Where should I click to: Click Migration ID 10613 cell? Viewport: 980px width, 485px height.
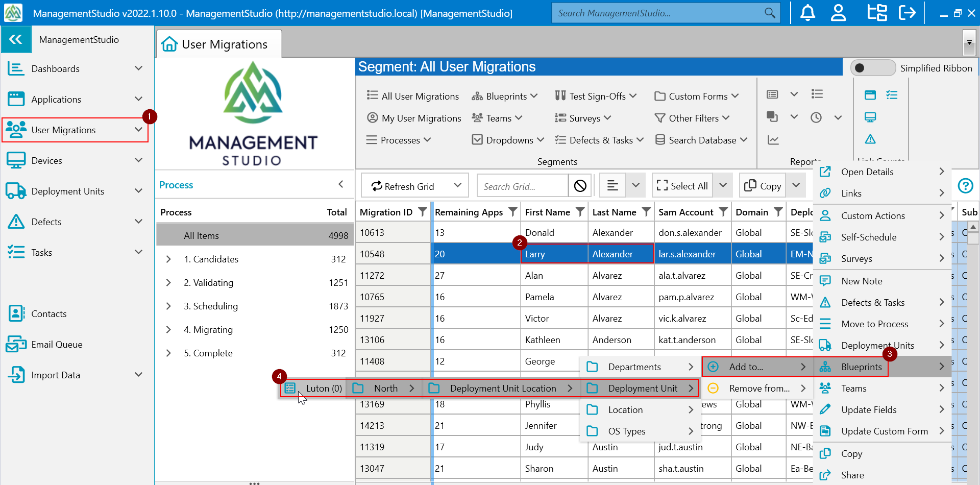(x=393, y=233)
